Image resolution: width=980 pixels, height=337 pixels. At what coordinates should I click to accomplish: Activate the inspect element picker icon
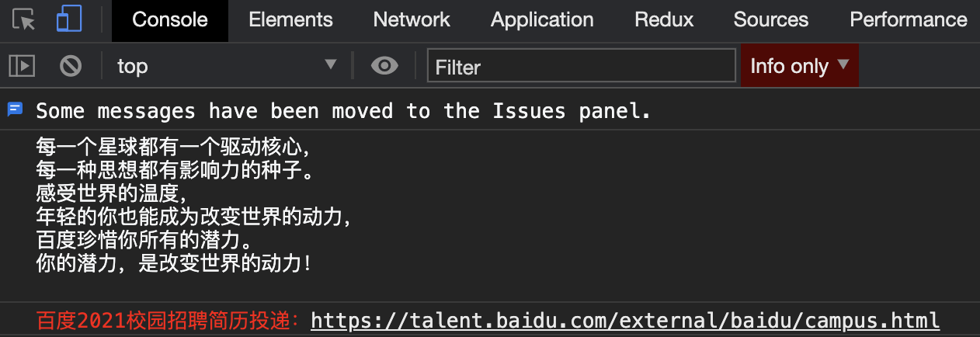(x=24, y=20)
